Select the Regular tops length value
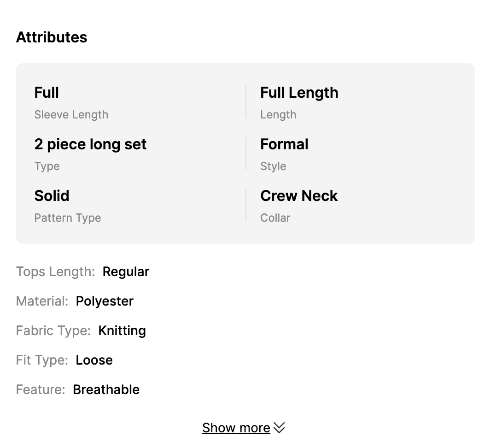This screenshot has width=490, height=448. pyautogui.click(x=126, y=271)
